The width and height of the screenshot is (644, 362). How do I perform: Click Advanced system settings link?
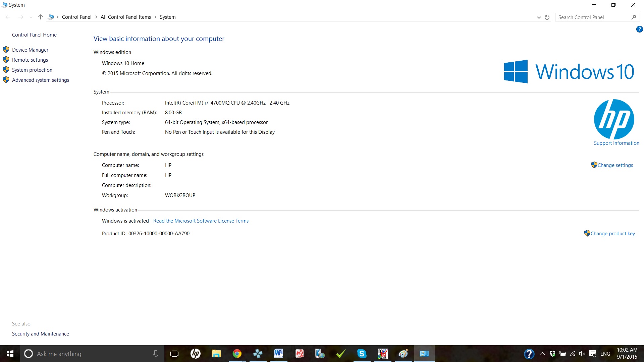[x=41, y=80]
